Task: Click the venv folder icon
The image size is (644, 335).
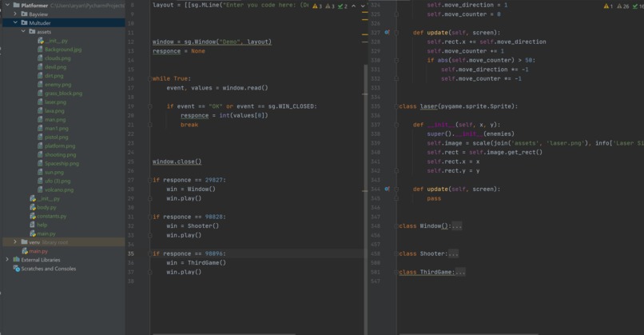Action: tap(24, 241)
